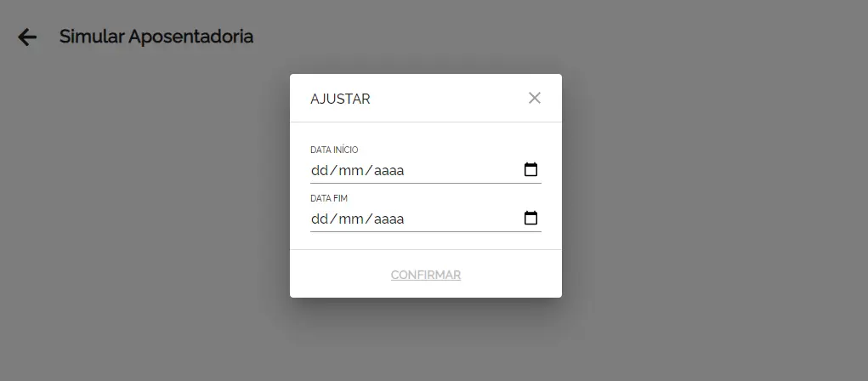Click the Simular Aposentadoria page title
Image resolution: width=868 pixels, height=381 pixels.
tap(156, 37)
